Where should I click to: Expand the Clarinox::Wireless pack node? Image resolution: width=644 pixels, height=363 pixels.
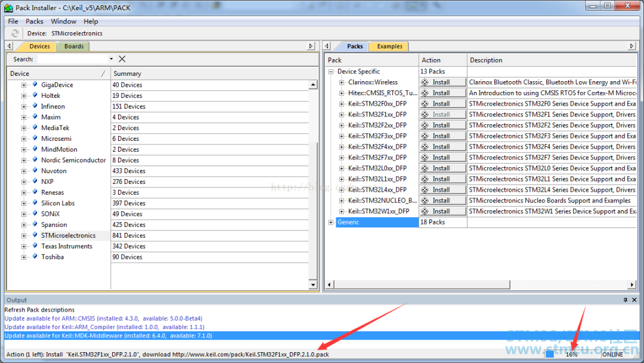[341, 82]
